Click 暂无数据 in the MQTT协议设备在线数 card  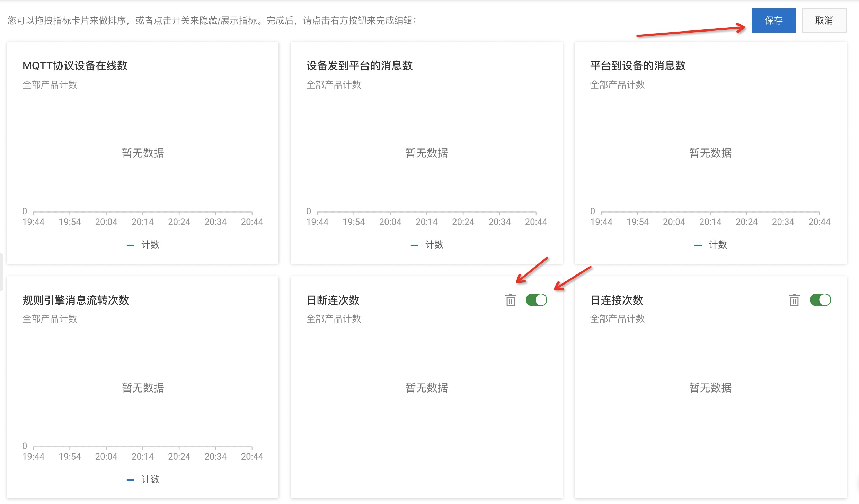click(143, 153)
